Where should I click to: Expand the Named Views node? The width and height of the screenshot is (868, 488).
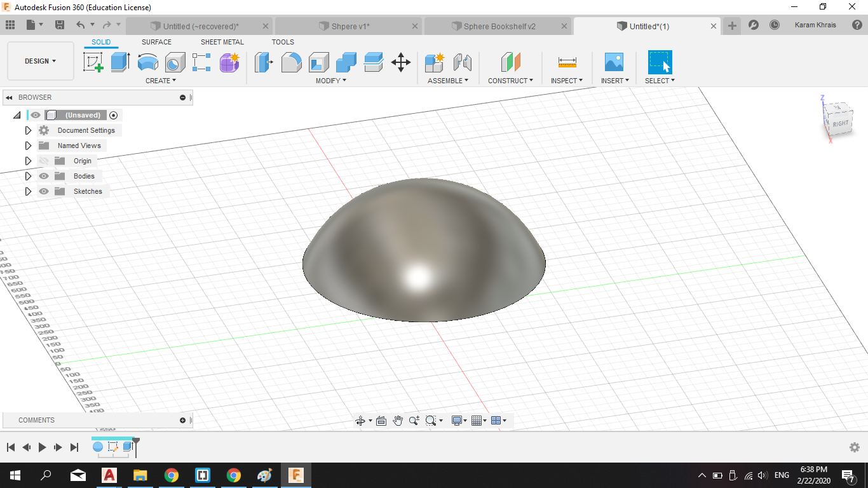click(28, 146)
